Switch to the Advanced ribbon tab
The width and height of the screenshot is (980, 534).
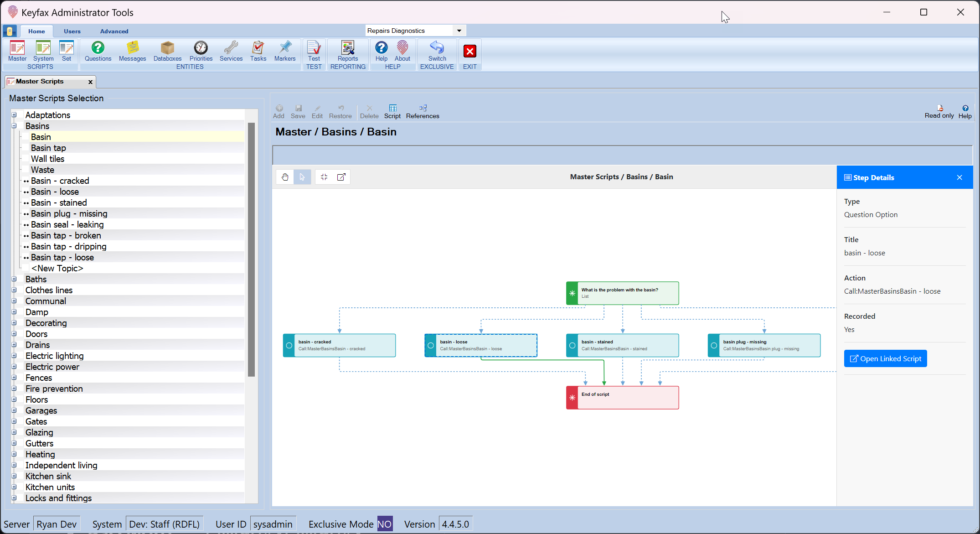114,31
